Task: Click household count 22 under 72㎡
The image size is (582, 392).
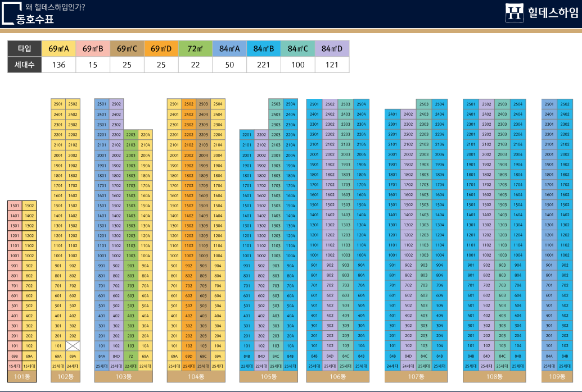Action: click(195, 65)
